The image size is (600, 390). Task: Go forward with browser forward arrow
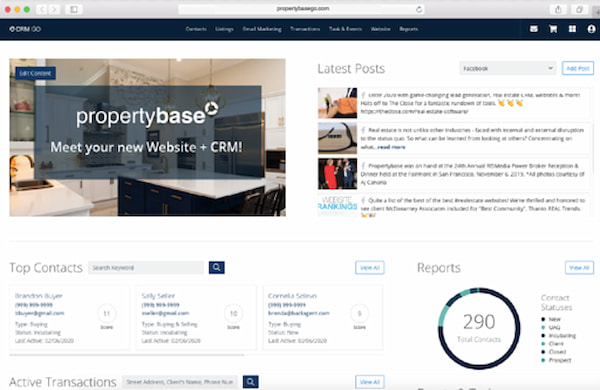click(x=54, y=9)
